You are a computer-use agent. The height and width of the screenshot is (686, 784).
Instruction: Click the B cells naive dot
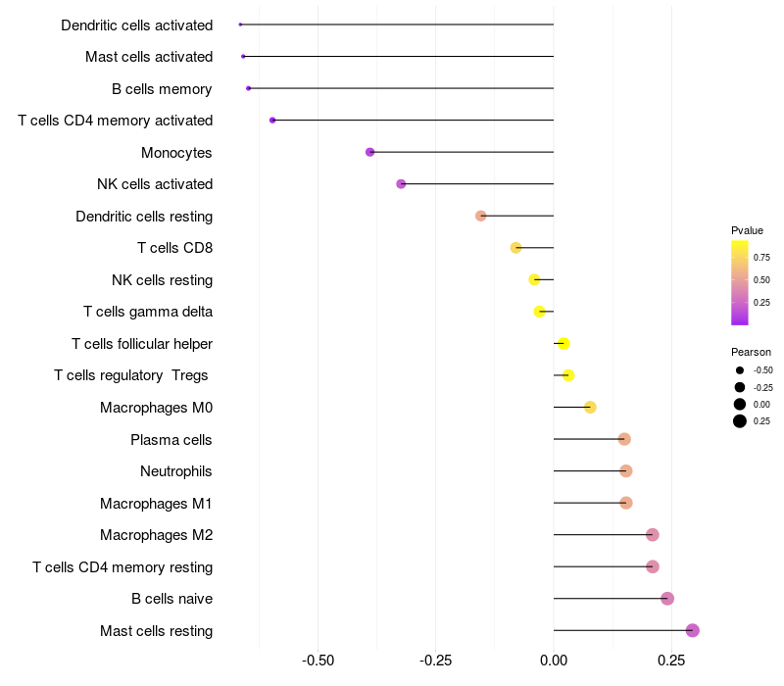pyautogui.click(x=667, y=599)
